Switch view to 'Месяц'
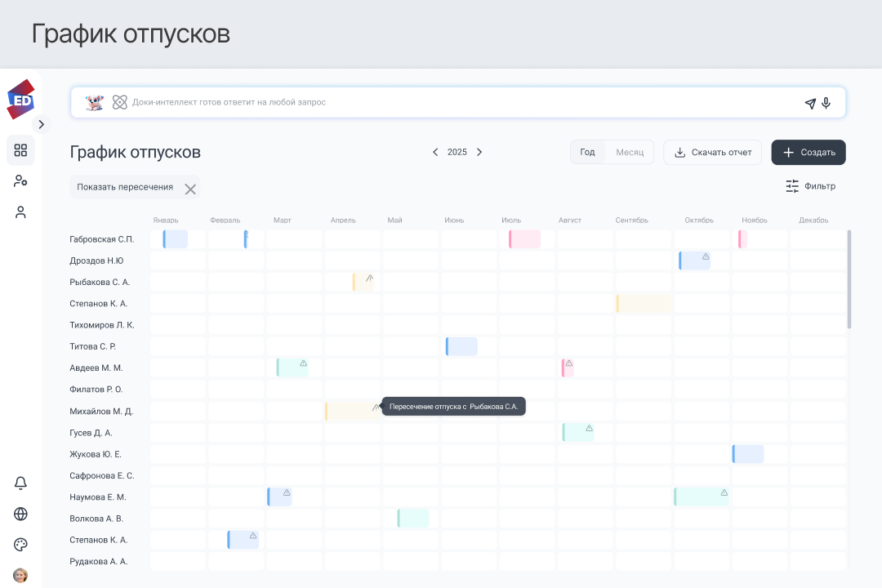882x588 pixels. click(x=630, y=153)
